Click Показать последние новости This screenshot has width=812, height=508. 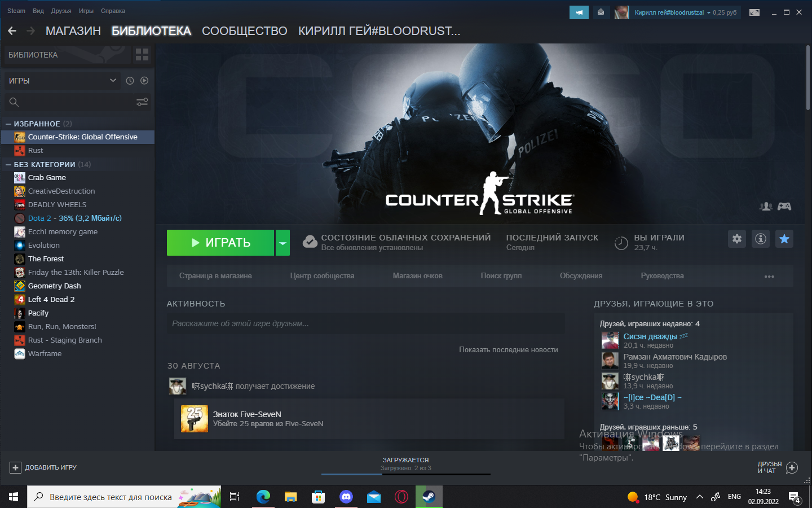[x=508, y=350]
